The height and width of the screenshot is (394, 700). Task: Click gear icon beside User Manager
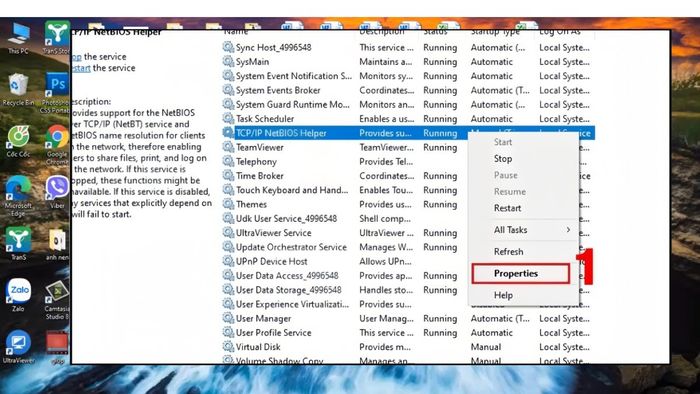click(228, 319)
